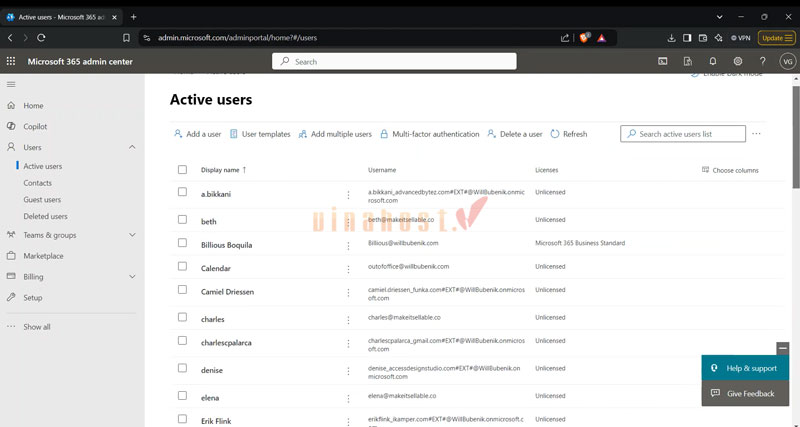Open the toolbar overflow ellipsis menu
Image resolution: width=800 pixels, height=427 pixels.
[x=756, y=134]
